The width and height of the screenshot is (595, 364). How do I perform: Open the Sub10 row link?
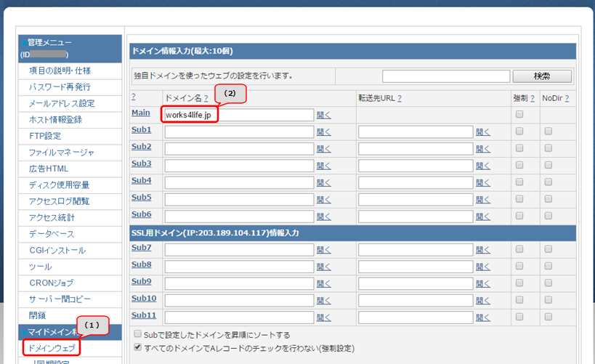pyautogui.click(x=144, y=298)
